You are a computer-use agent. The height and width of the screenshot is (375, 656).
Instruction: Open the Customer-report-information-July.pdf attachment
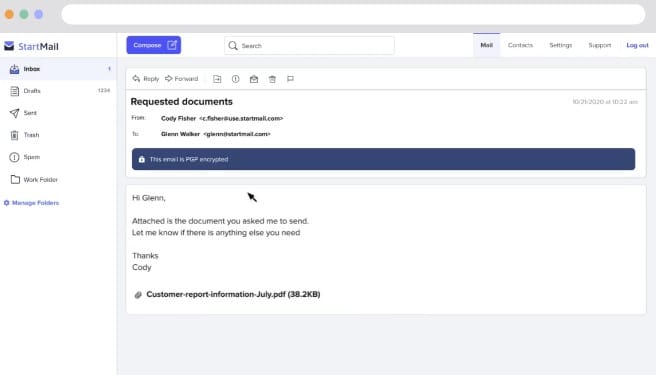pos(233,294)
